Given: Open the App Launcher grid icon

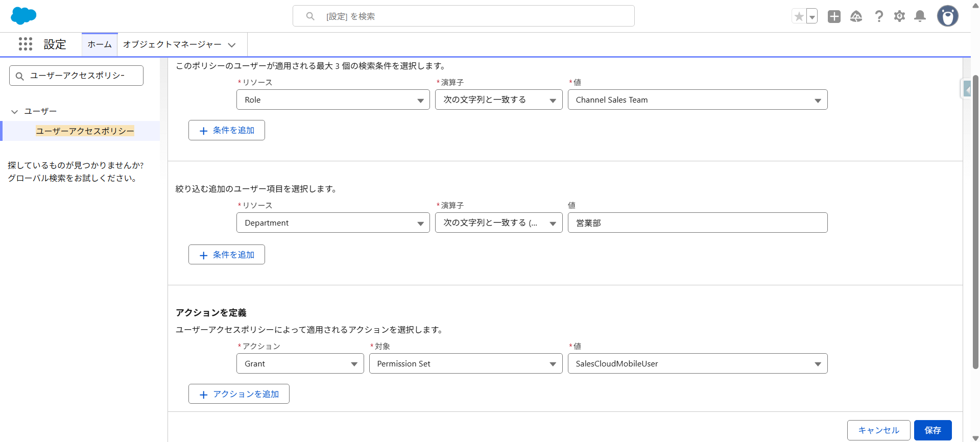Looking at the screenshot, I should [26, 44].
